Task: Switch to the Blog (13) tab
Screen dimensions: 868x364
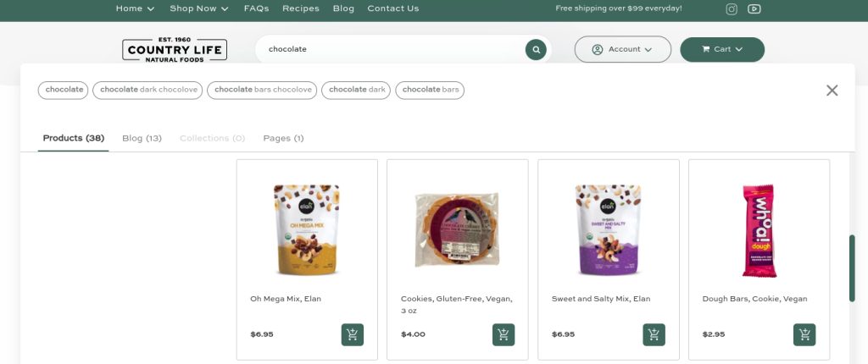Action: click(x=142, y=138)
